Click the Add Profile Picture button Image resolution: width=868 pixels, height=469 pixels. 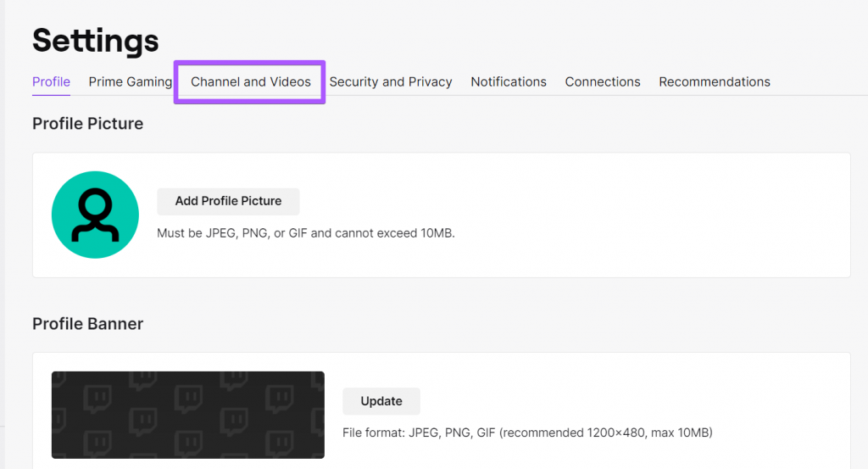[x=228, y=201]
